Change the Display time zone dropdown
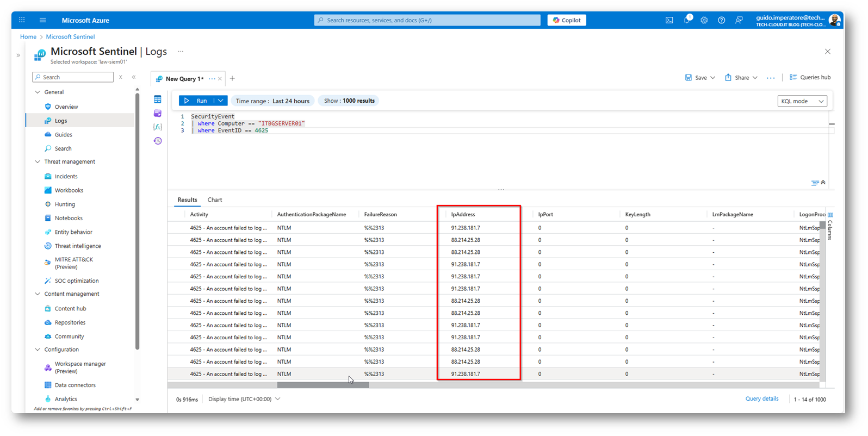868x436 pixels. click(244, 399)
